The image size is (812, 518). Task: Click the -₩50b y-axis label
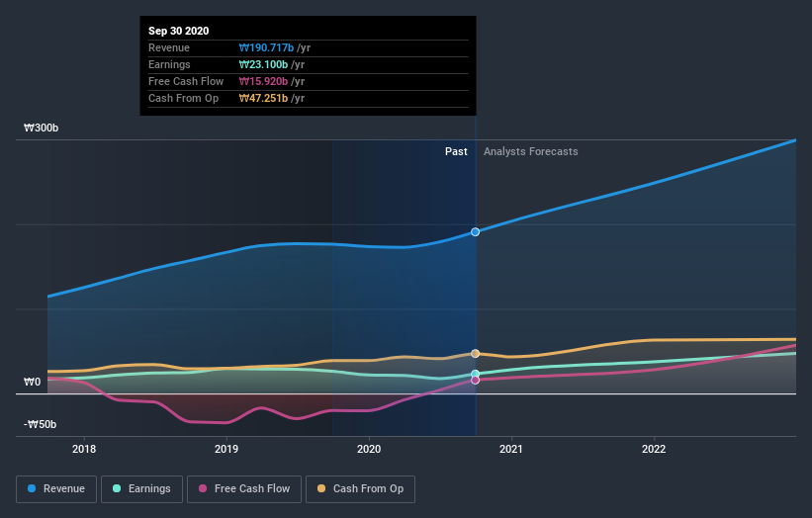40,424
